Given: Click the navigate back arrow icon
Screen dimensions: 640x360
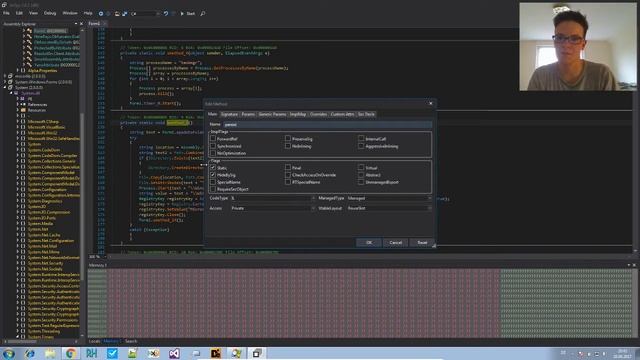Looking at the screenshot, I should pyautogui.click(x=101, y=13).
